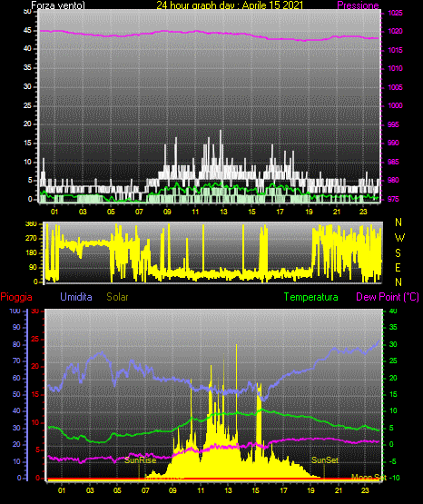Select the red 'Pioggia' legend label

click(x=16, y=297)
